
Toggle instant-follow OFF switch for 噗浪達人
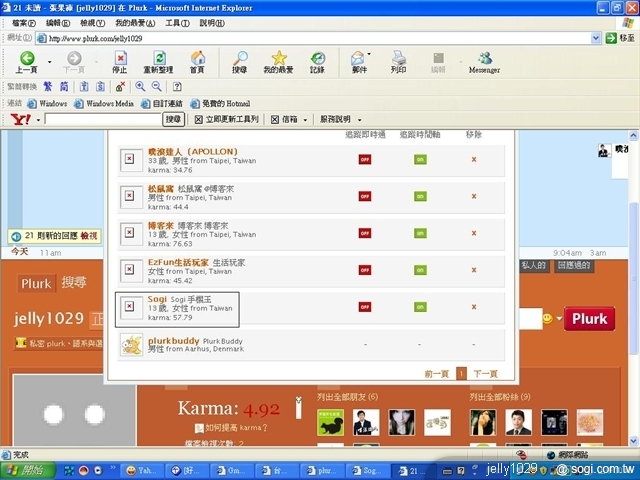pos(365,160)
